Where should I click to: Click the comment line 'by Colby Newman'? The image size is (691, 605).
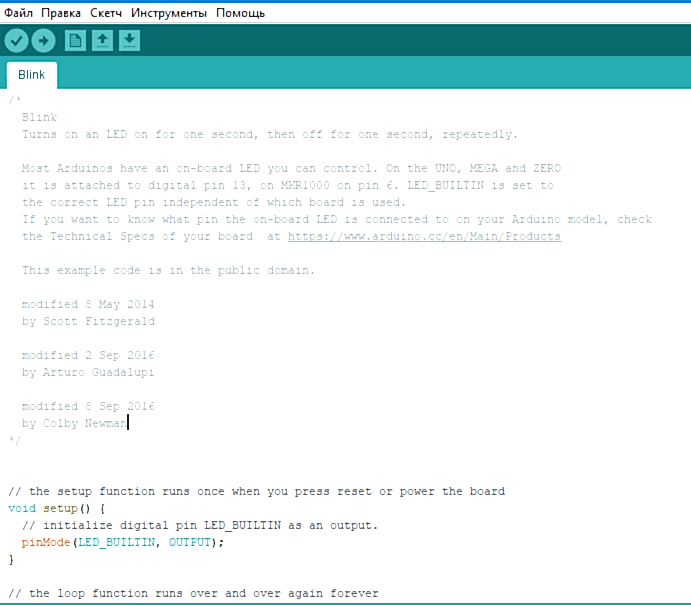74,423
